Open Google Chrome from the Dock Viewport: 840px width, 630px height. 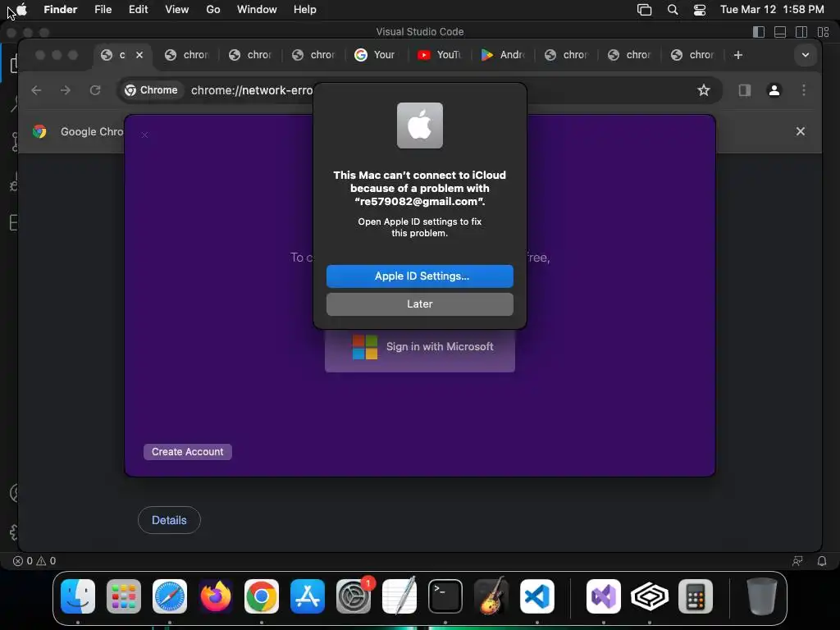tap(262, 596)
